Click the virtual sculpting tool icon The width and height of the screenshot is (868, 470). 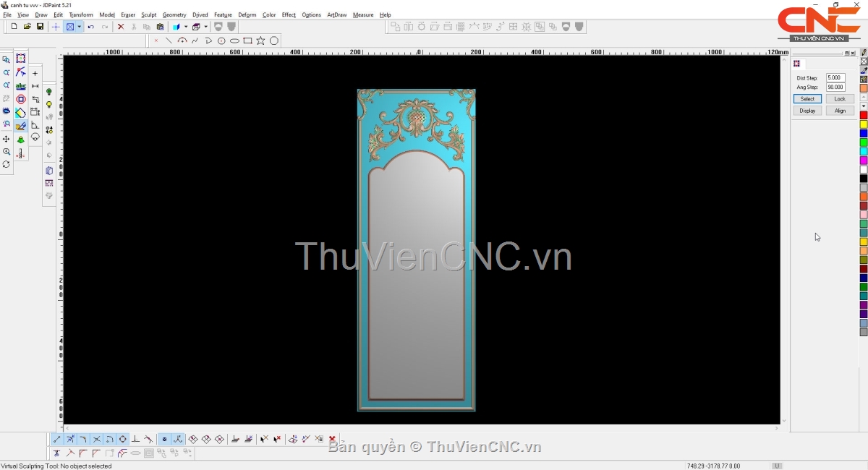point(21,126)
